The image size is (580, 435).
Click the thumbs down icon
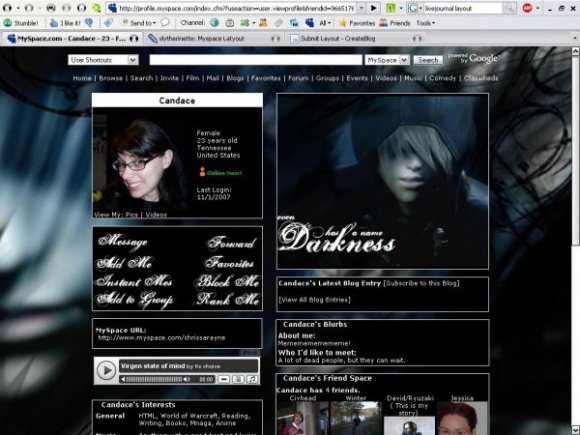[x=89, y=23]
